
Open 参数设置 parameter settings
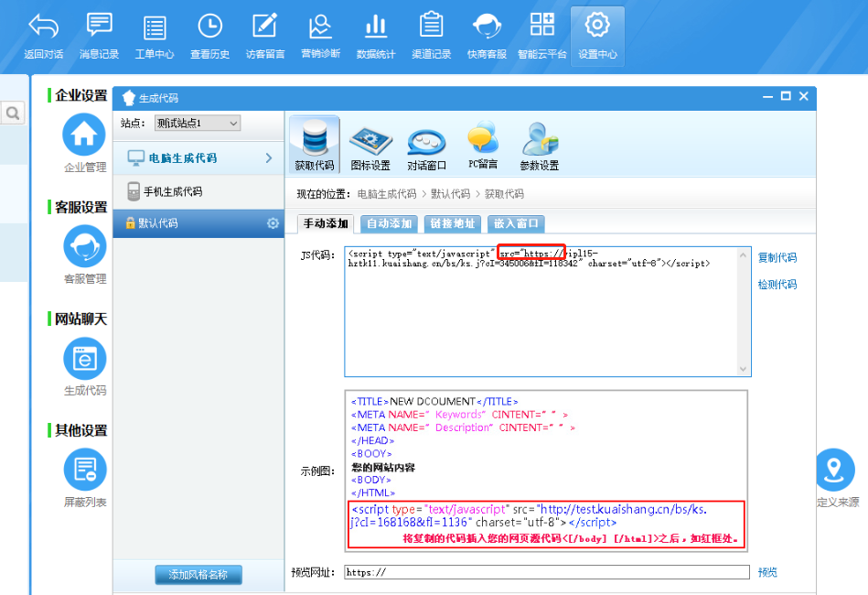tap(539, 146)
